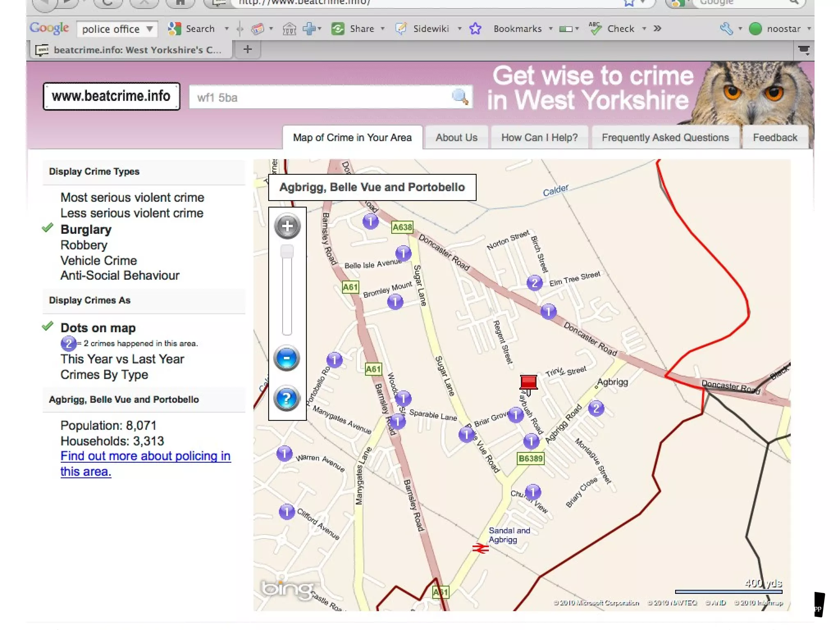Click the map zoom in plus button

click(x=287, y=226)
